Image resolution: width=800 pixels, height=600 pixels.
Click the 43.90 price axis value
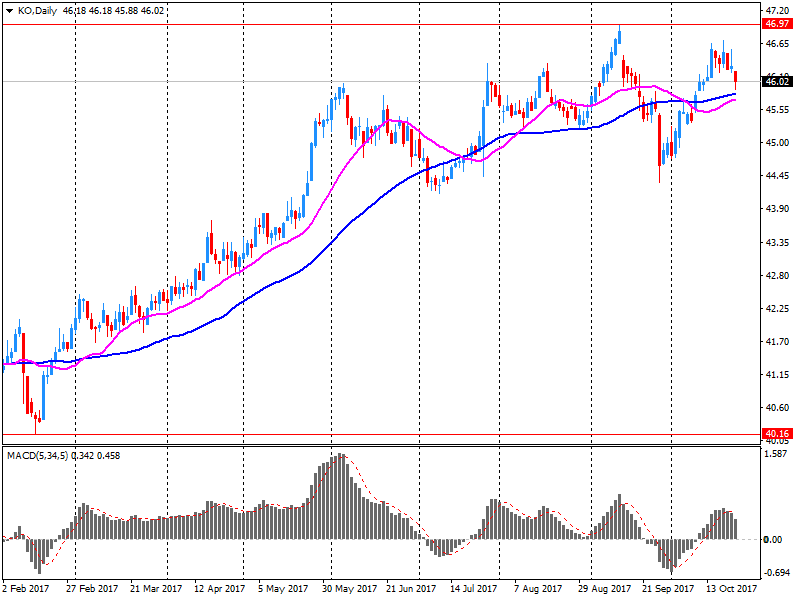click(x=778, y=209)
